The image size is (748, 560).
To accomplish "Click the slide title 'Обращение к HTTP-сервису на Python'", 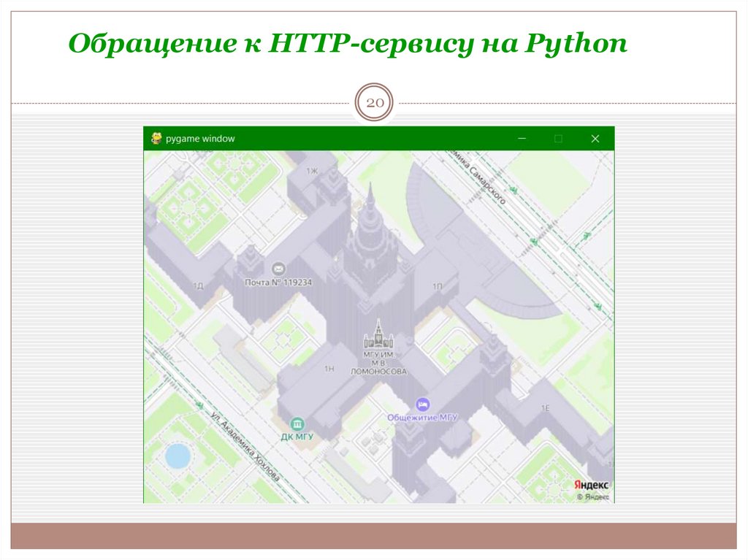I will point(347,44).
